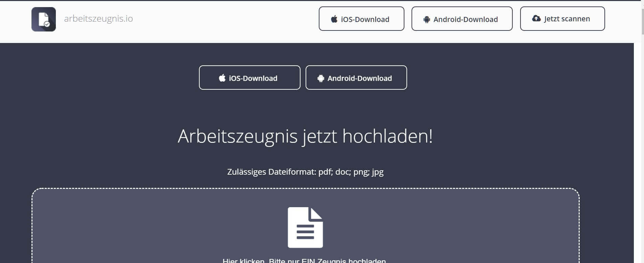The height and width of the screenshot is (263, 644).
Task: Click the iOS-Download button in the header
Action: (x=361, y=19)
